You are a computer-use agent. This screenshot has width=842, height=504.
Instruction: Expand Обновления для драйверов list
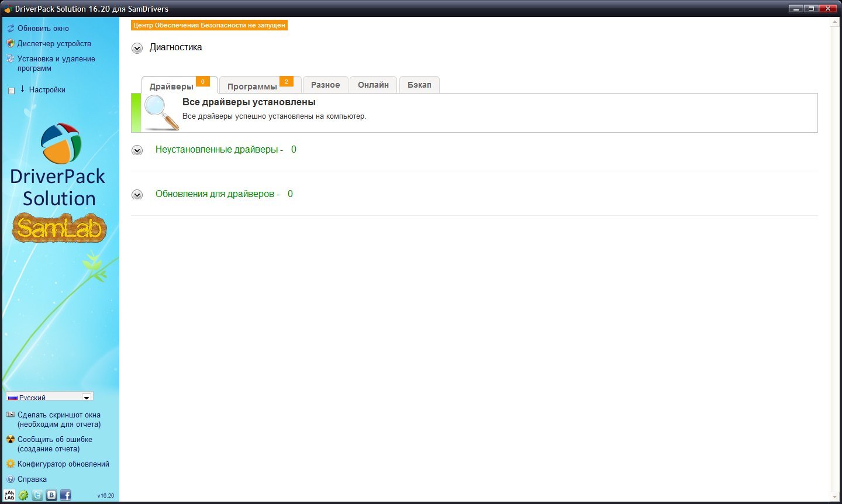[x=137, y=195]
